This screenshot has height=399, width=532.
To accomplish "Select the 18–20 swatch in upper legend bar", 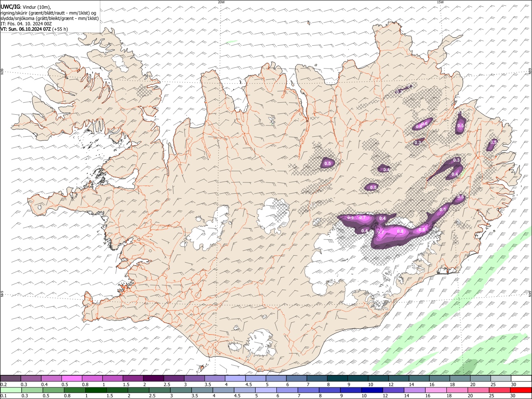I will point(459,379).
